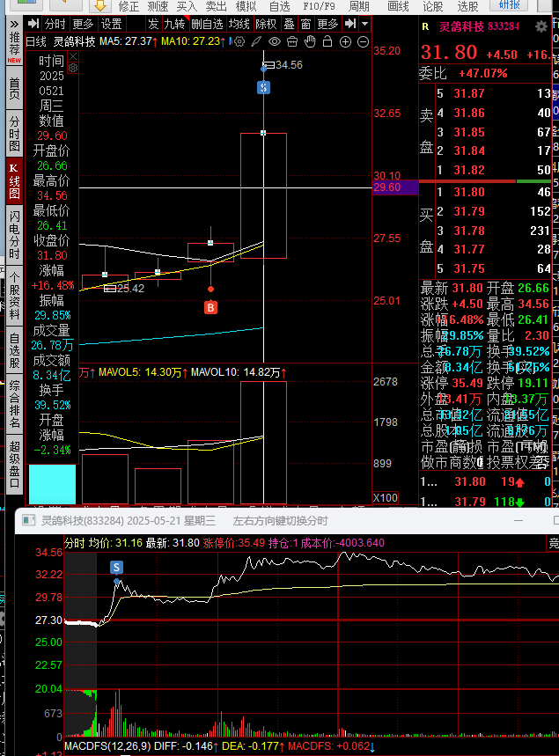Zoom out with the minus circle icon
This screenshot has height=756, width=559.
point(364,42)
